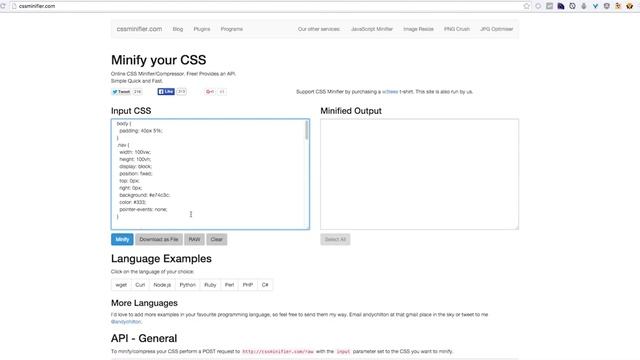Click the RAW button
This screenshot has width=640, height=360.
point(194,239)
